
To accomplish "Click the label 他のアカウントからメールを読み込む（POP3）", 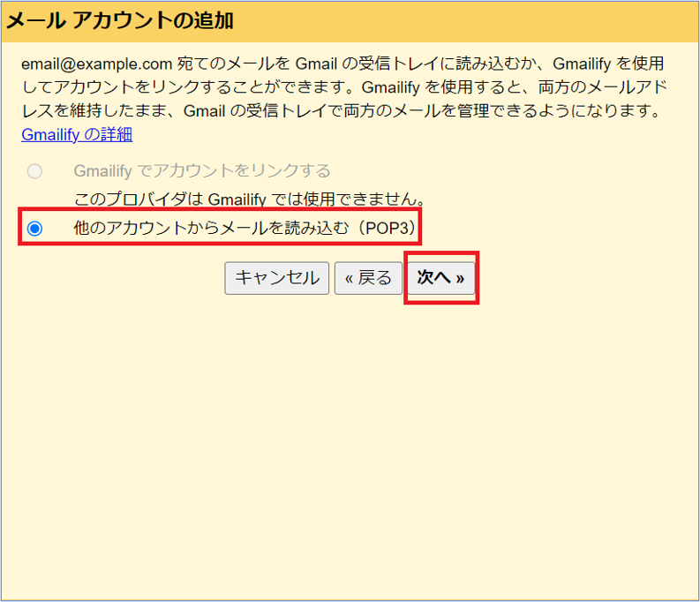I will [x=245, y=228].
